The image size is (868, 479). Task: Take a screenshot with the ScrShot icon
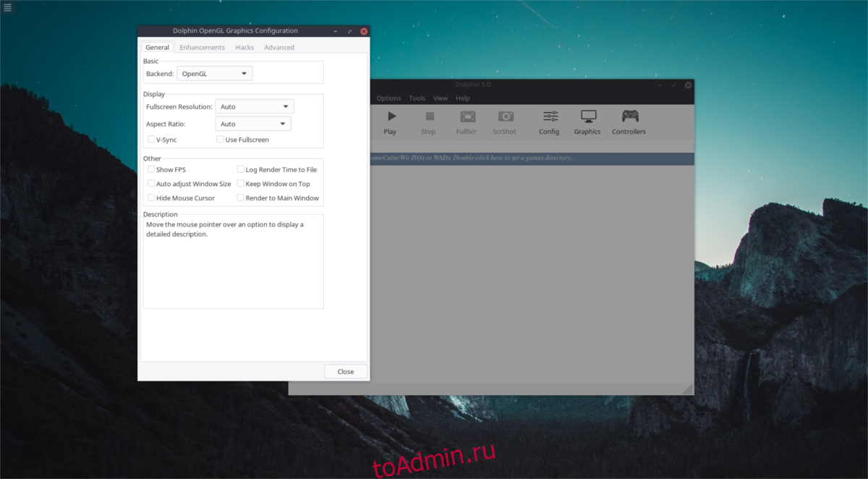click(505, 117)
